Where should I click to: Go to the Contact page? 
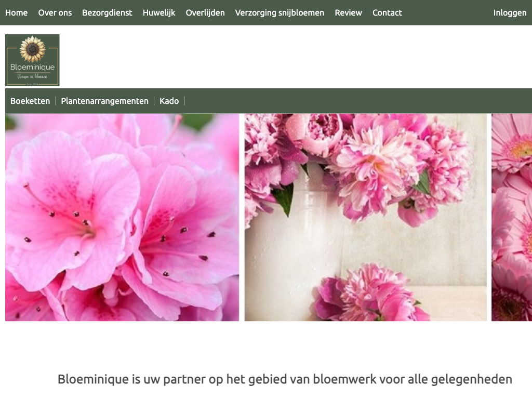(387, 12)
